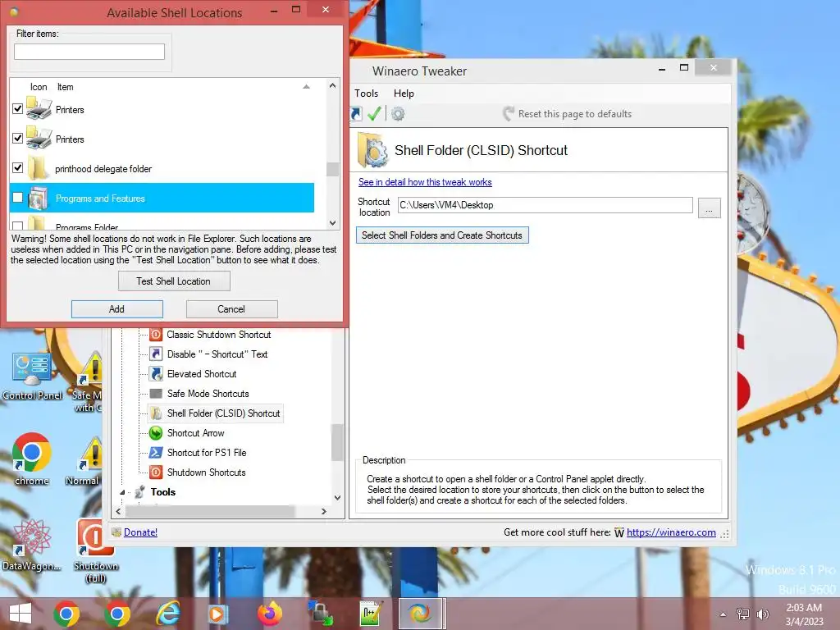This screenshot has width=840, height=630.
Task: Select the printhood delegate folder text
Action: pyautogui.click(x=103, y=169)
